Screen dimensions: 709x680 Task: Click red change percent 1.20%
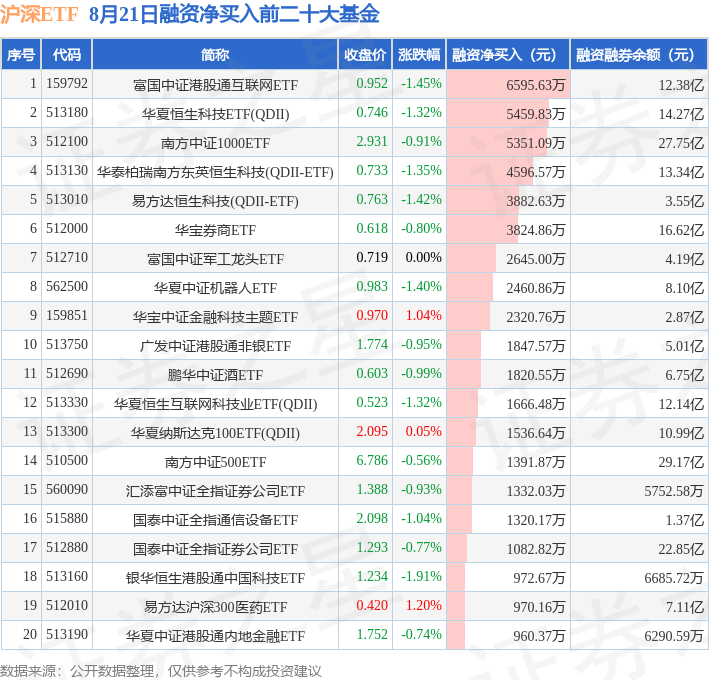(x=423, y=605)
